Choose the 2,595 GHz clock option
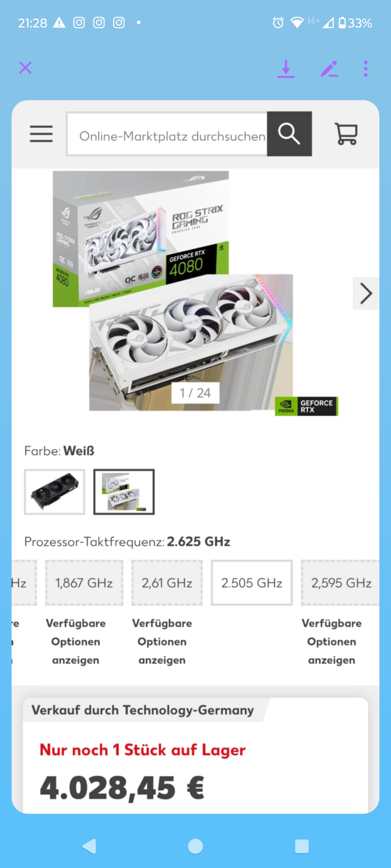The image size is (391, 868). pyautogui.click(x=340, y=583)
